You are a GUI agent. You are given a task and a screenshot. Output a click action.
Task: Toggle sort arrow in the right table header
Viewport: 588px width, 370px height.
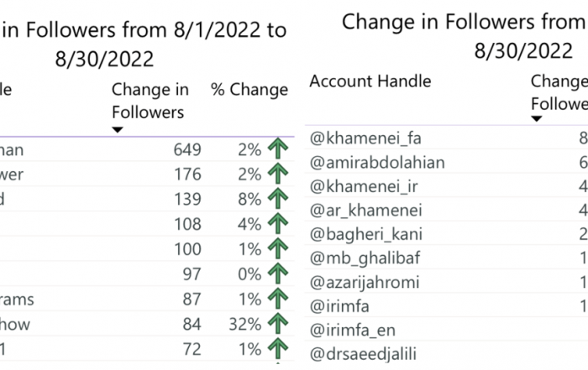click(x=537, y=118)
